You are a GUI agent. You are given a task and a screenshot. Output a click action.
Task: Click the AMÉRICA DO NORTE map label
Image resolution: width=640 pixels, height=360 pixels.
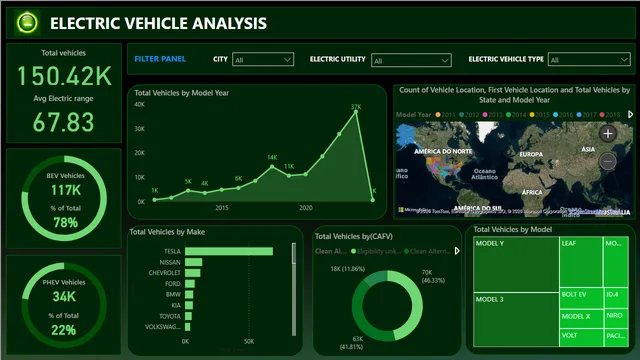click(443, 151)
